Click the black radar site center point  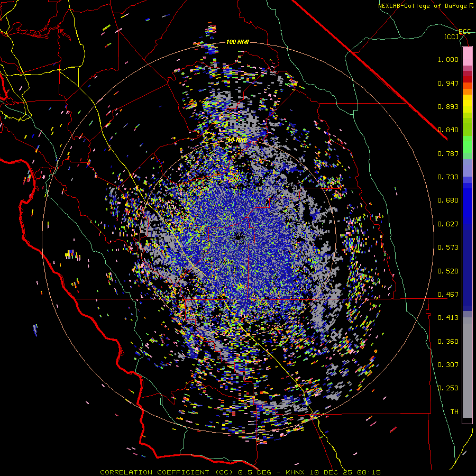(239, 237)
